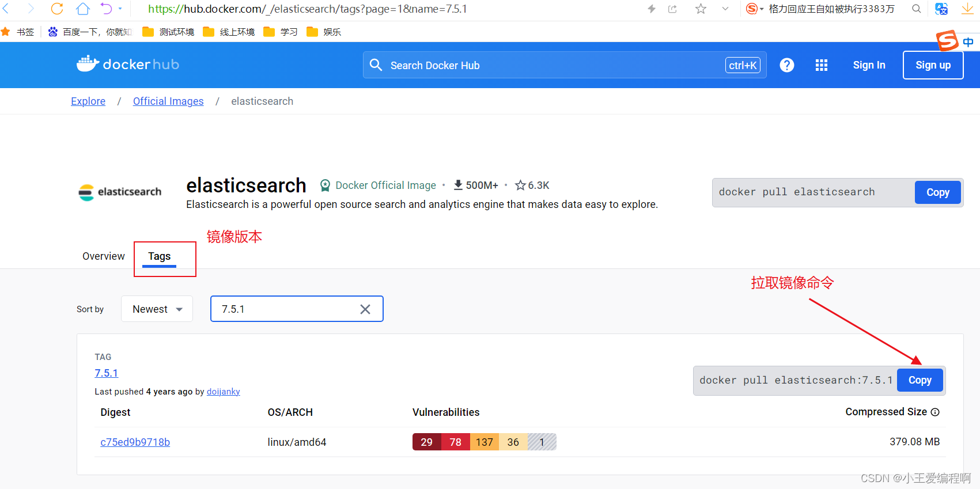Click the undo/restore tab icon
This screenshot has height=489, width=980.
[107, 9]
